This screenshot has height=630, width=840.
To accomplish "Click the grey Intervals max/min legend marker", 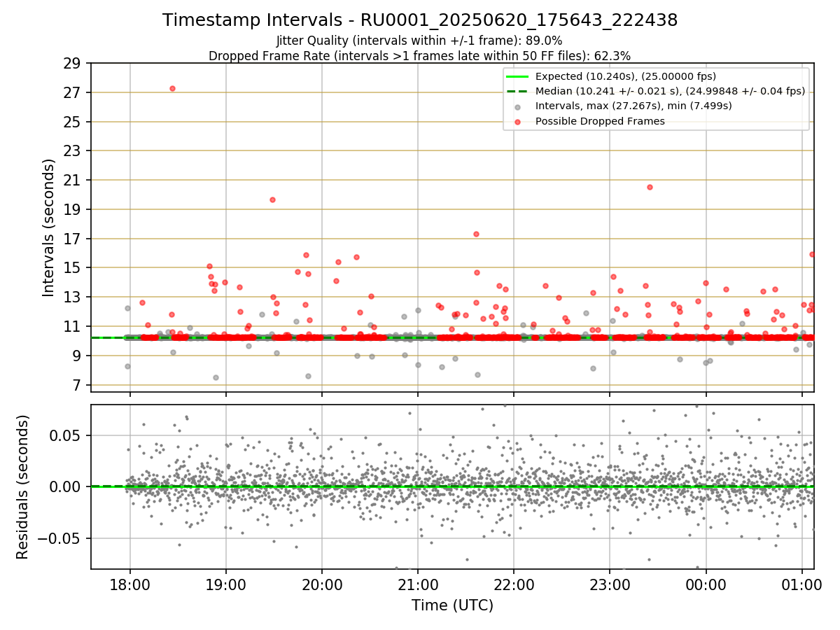I will tap(517, 106).
